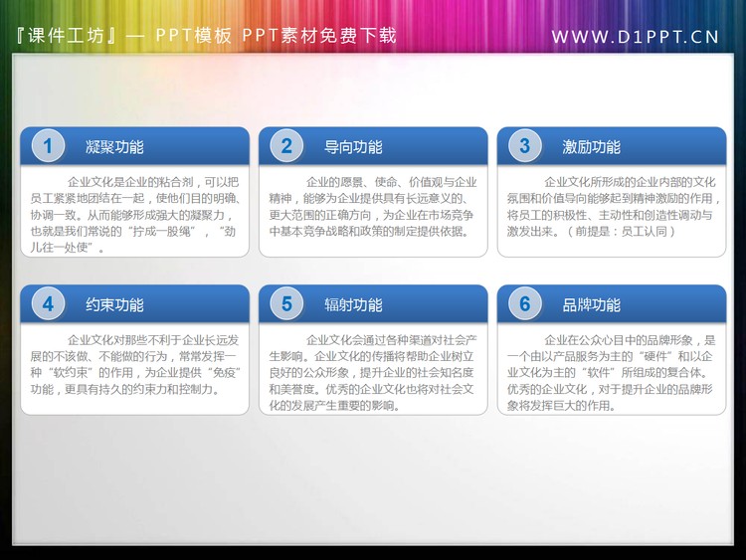Select the 约束功能 heading
This screenshot has height=560, width=746.
tap(114, 305)
